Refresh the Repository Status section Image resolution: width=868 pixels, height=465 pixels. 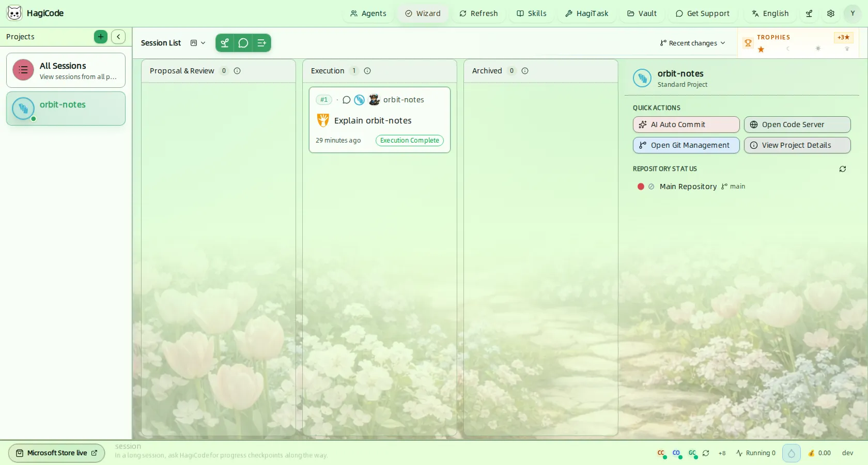pyautogui.click(x=843, y=169)
